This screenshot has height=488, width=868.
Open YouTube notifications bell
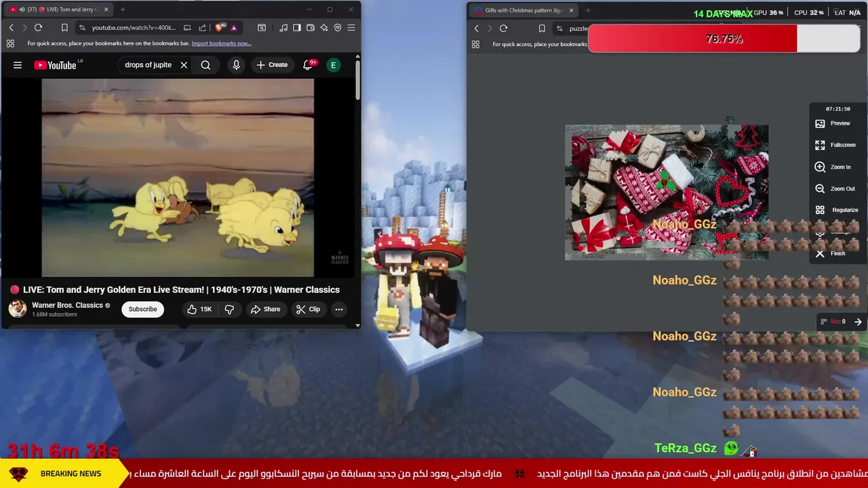coord(308,65)
